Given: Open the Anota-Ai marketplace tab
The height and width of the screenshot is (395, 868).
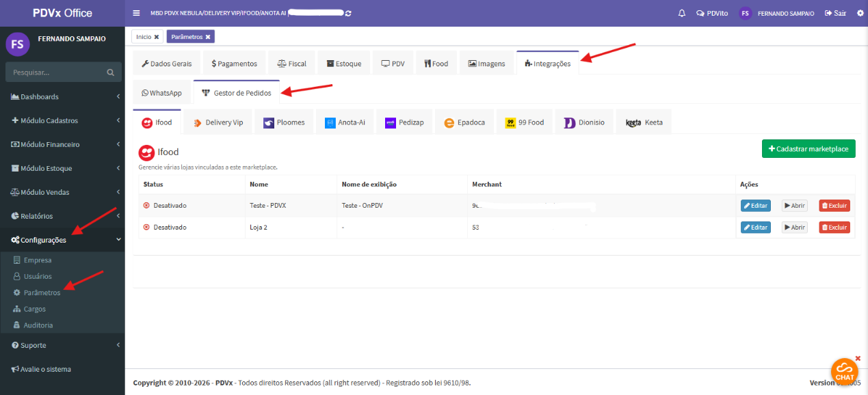Looking at the screenshot, I should coord(345,122).
